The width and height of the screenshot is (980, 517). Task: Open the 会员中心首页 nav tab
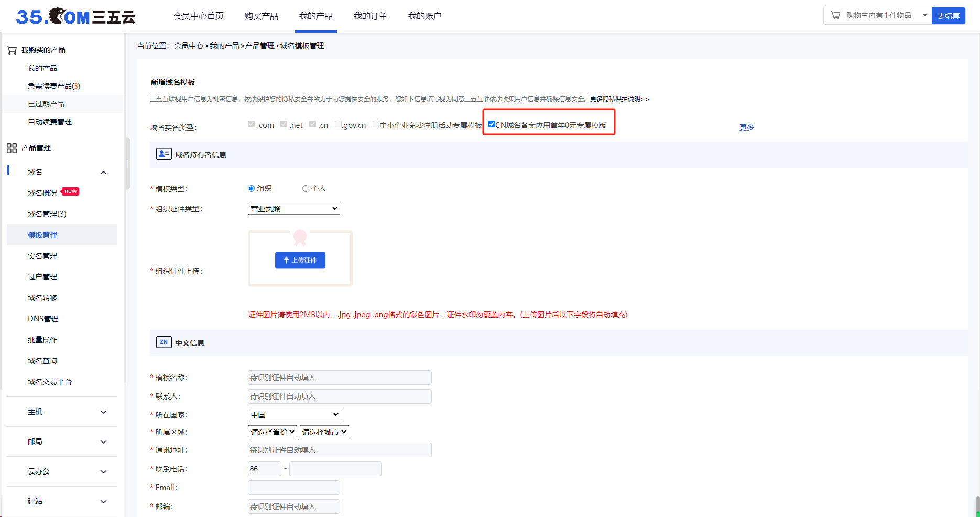coord(199,16)
